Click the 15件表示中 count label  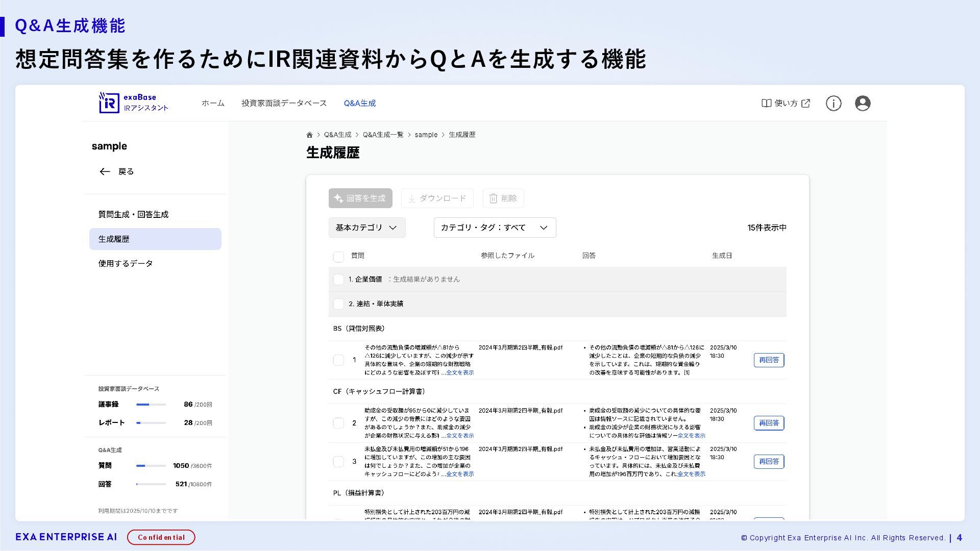tap(767, 228)
